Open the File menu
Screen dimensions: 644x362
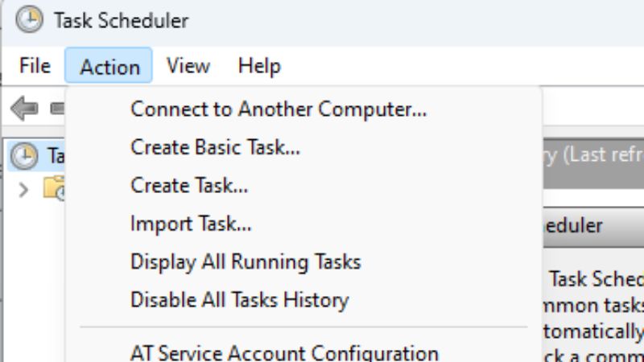click(35, 66)
